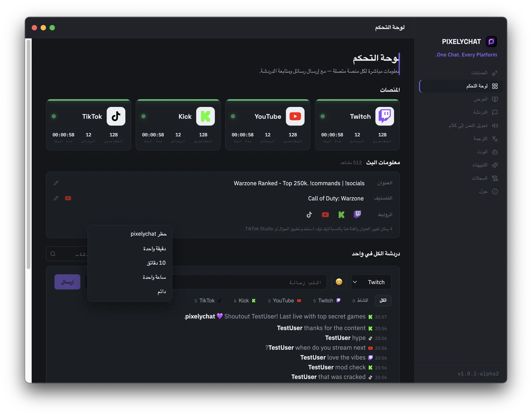The height and width of the screenshot is (416, 532).
Task: Click the Twitch platform card icon
Action: pyautogui.click(x=385, y=116)
